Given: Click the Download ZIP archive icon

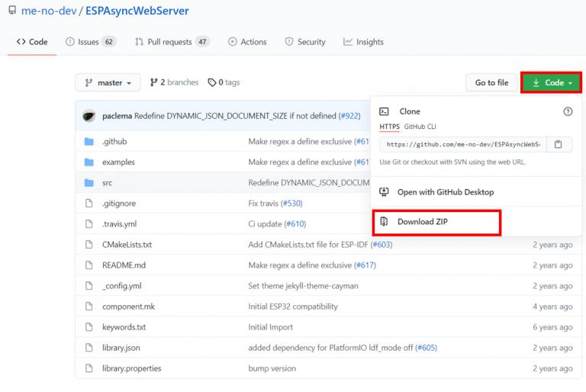Looking at the screenshot, I should 384,222.
